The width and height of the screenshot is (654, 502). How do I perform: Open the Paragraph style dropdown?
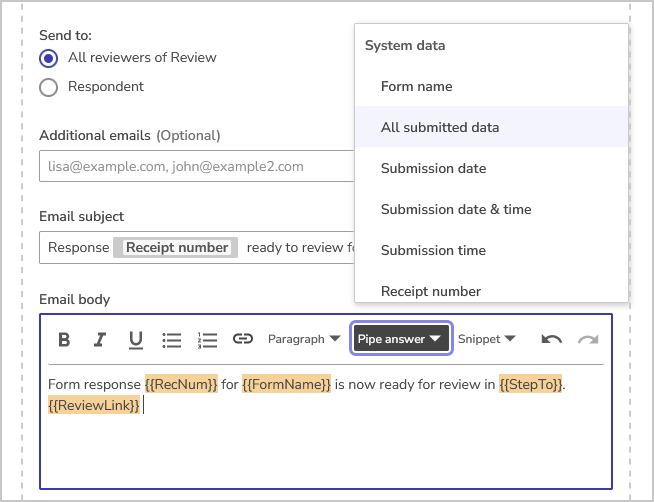(x=304, y=339)
